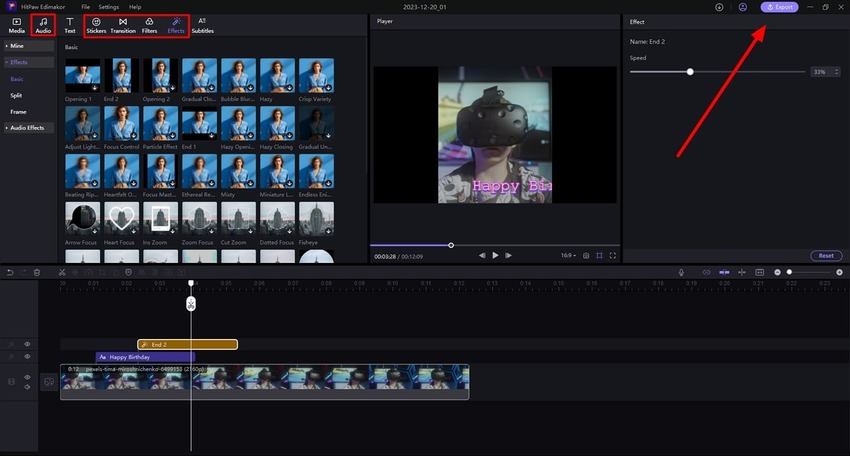
Task: Select the Arrow Focus effect thumbnail
Action: [82, 219]
